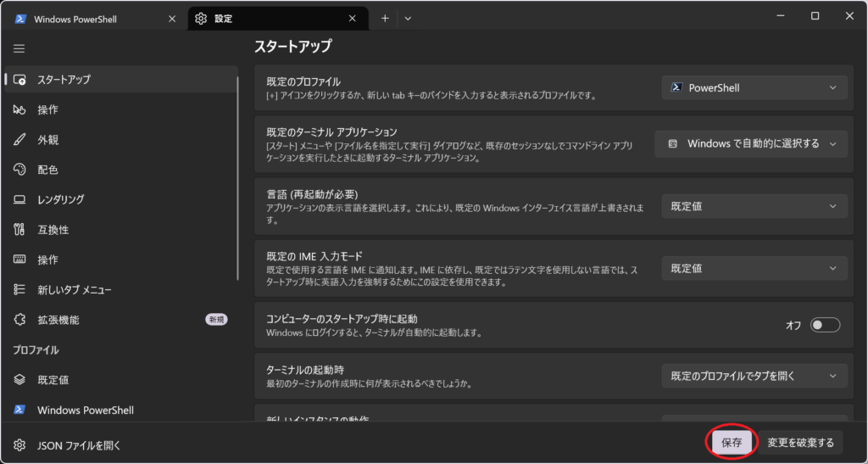Click the monitor icon for レンダリング
868x464 pixels.
coord(19,199)
